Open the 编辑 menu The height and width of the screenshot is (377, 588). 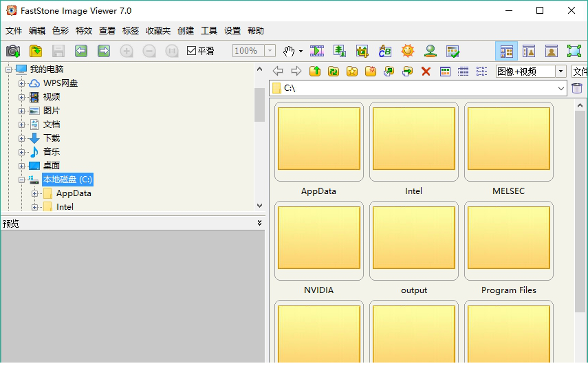coord(37,31)
